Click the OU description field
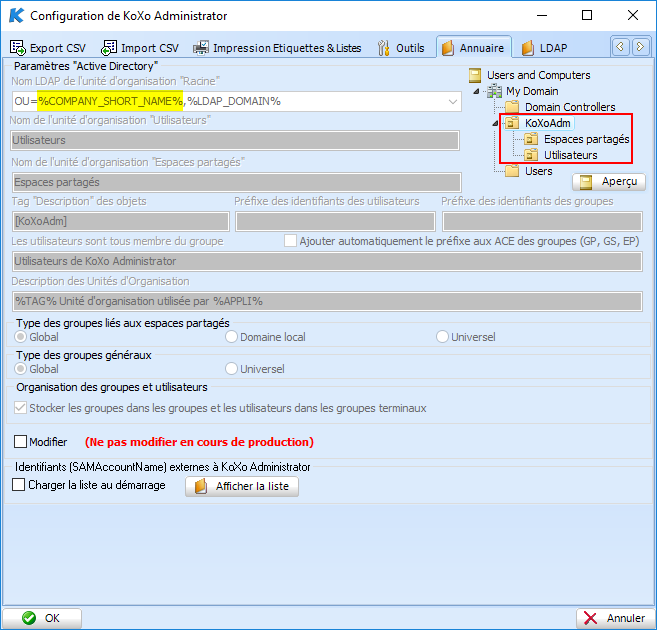Viewport: 657px width, 630px height. pos(327,302)
